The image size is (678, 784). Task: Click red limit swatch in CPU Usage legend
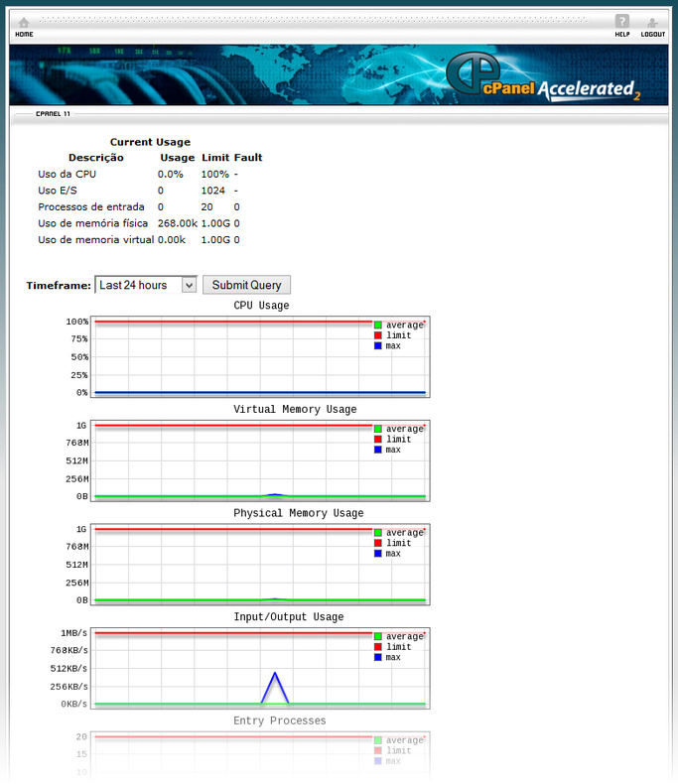pos(378,335)
